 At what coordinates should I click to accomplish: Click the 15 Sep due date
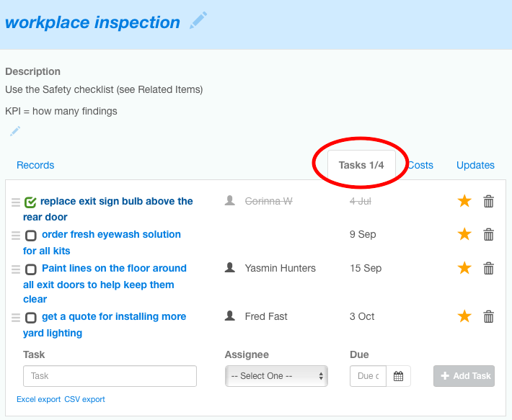(366, 268)
